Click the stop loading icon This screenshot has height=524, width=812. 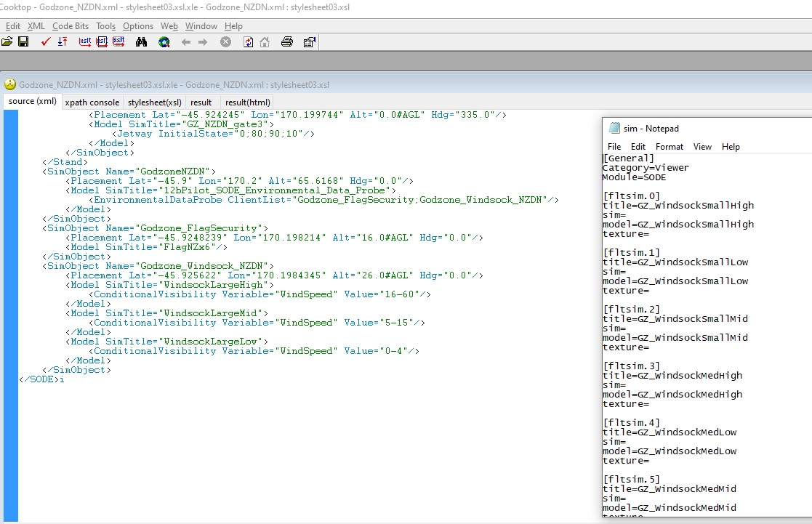point(226,42)
